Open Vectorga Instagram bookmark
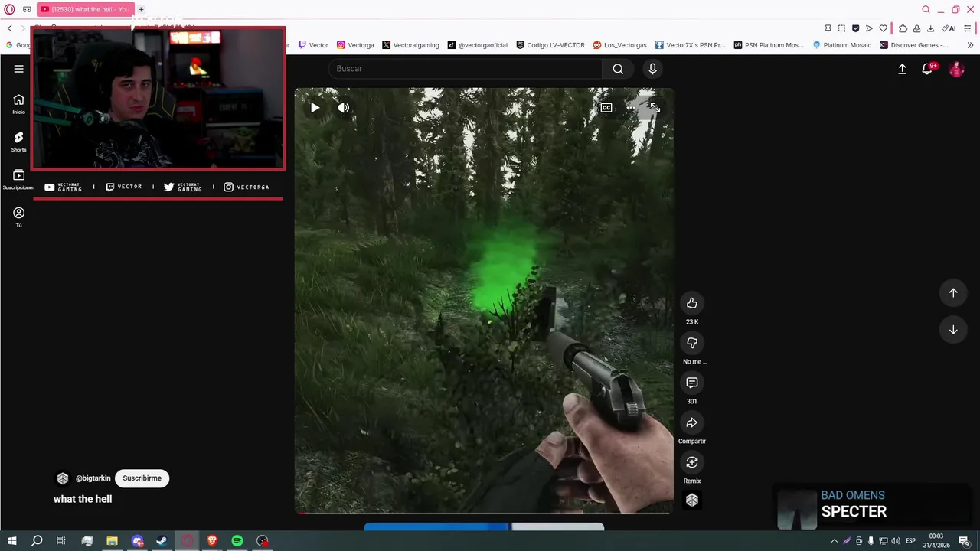 355,45
